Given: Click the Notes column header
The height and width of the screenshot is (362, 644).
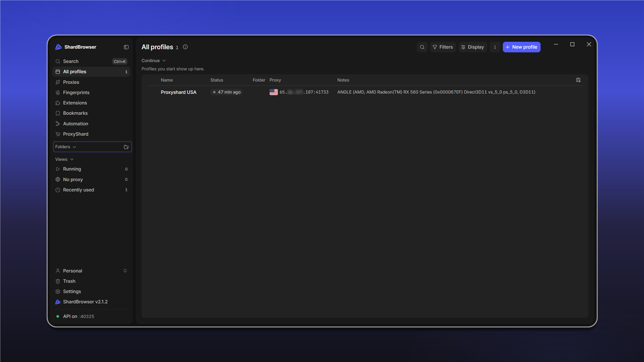Looking at the screenshot, I should tap(343, 80).
